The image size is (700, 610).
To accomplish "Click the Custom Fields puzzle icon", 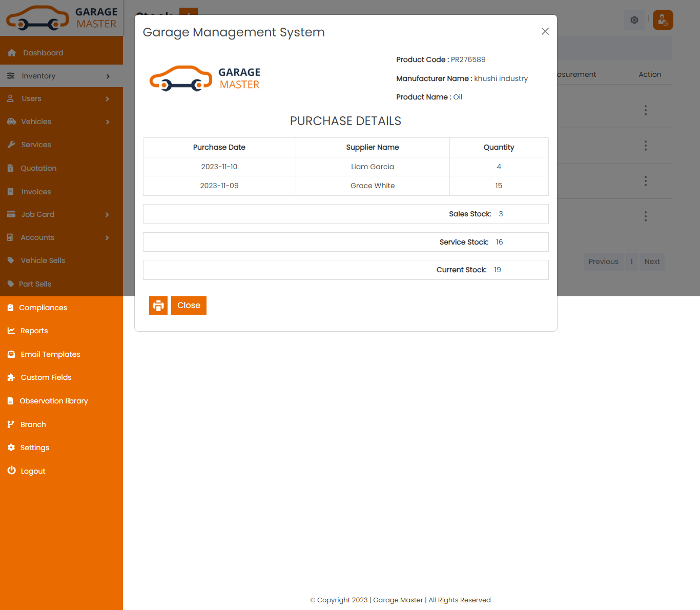I will (x=11, y=377).
